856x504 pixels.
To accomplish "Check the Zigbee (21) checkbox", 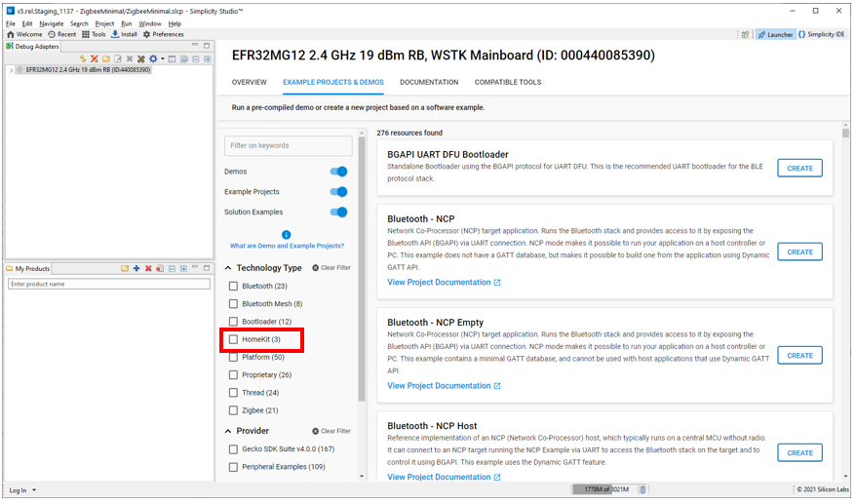I will tap(234, 410).
